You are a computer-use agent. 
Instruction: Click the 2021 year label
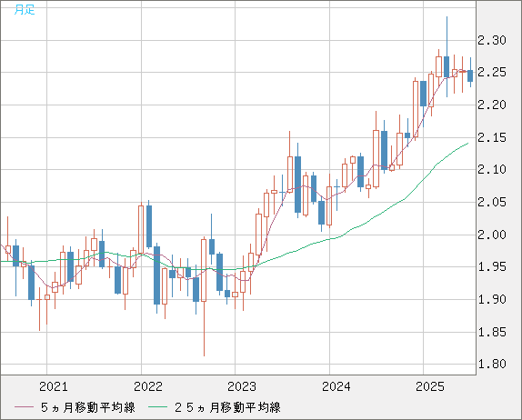pos(54,386)
